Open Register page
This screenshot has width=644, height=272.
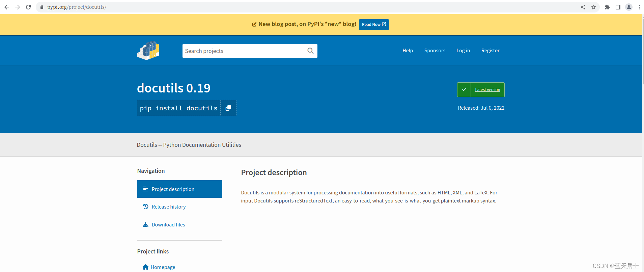click(490, 51)
